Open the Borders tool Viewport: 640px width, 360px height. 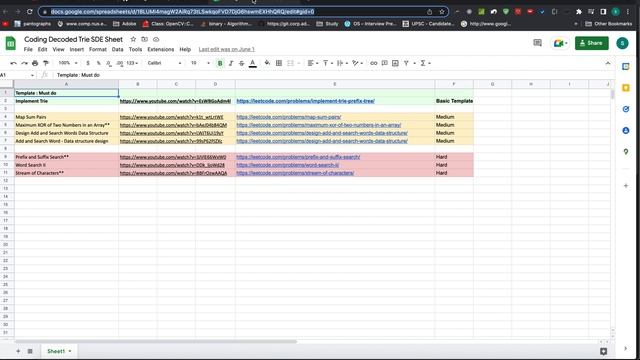(279, 63)
